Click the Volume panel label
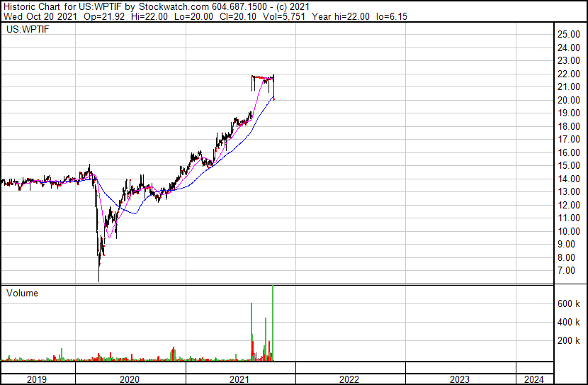Viewport: 588px width, 385px height. pos(22,293)
